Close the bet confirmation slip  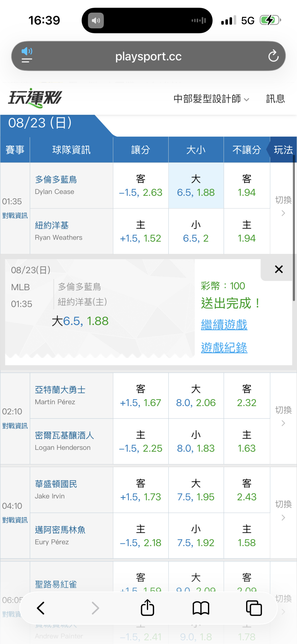[x=279, y=269]
